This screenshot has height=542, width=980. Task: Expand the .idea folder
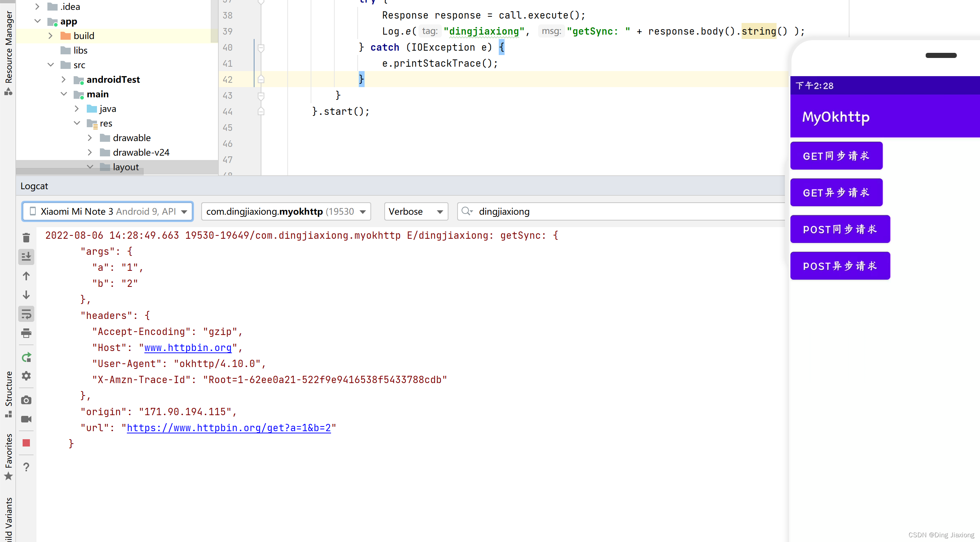[37, 7]
